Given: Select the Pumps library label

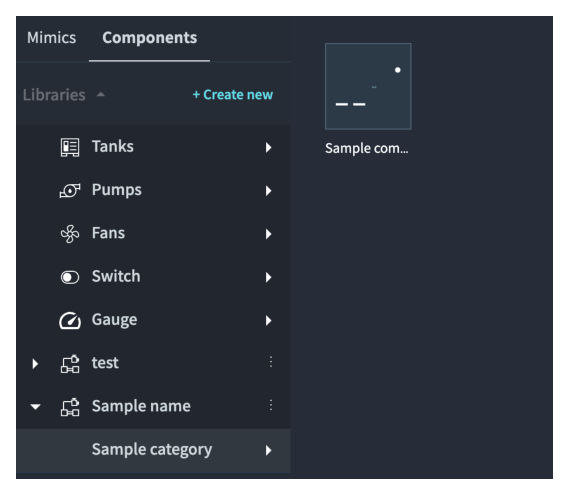Looking at the screenshot, I should click(x=117, y=190).
